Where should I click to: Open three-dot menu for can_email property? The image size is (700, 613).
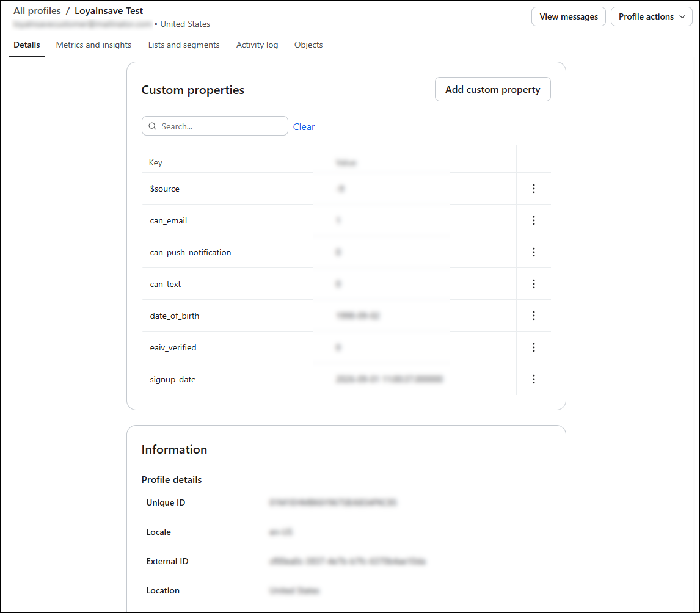(533, 220)
